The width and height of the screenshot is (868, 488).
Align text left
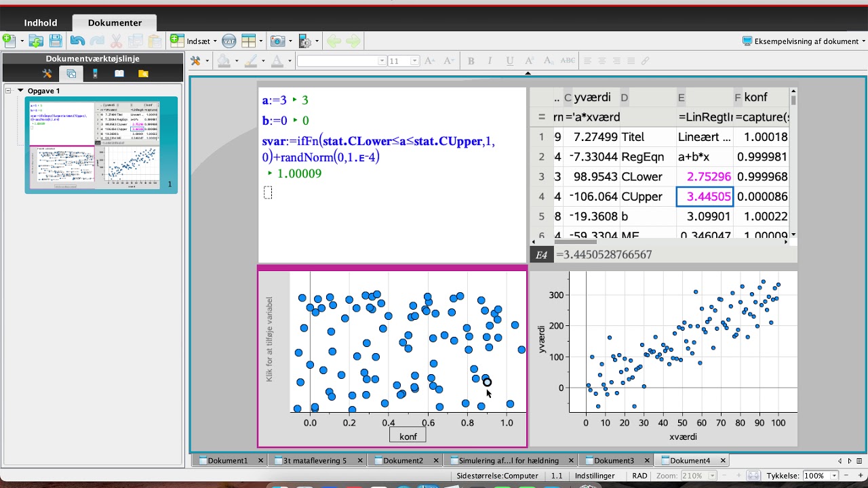(x=588, y=61)
